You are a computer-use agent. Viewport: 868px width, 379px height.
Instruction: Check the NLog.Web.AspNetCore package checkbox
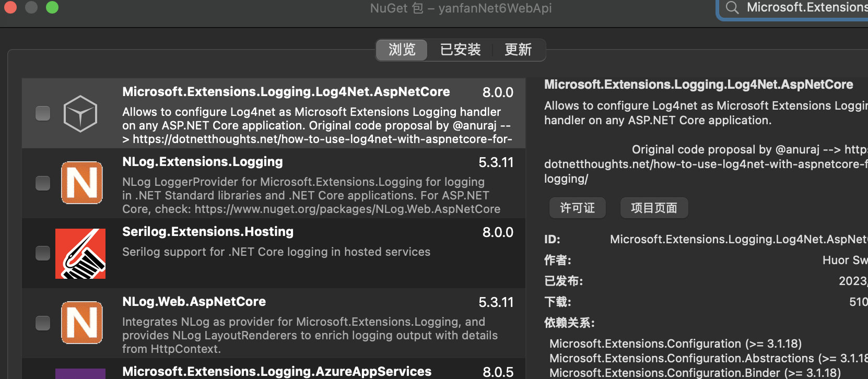[x=43, y=323]
